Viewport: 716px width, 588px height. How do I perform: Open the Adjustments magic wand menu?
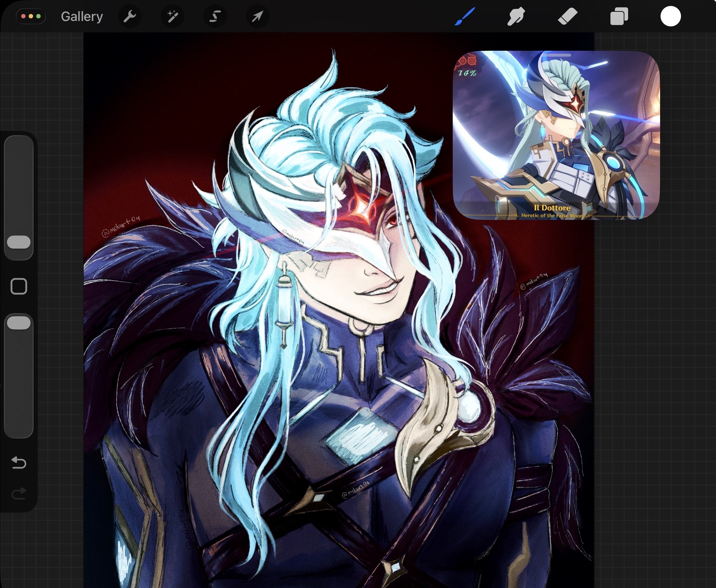coord(172,17)
